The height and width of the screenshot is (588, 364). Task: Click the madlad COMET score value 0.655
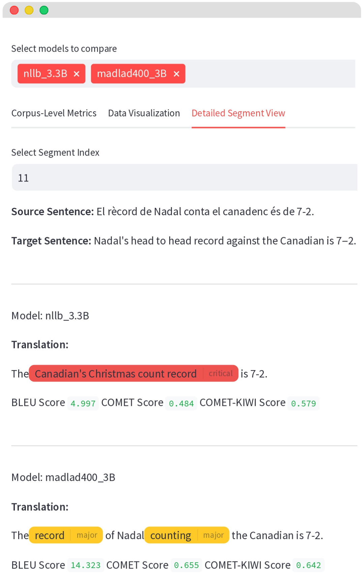pyautogui.click(x=186, y=565)
